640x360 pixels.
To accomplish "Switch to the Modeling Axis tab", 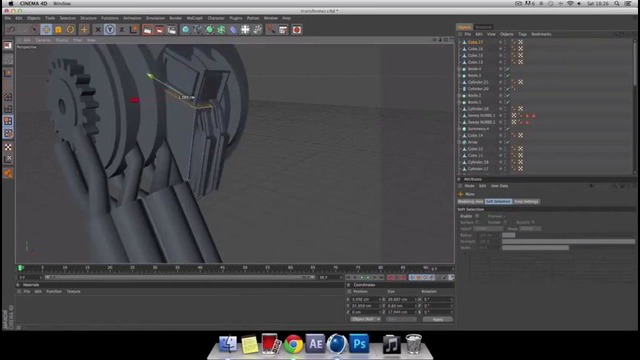I will (471, 202).
